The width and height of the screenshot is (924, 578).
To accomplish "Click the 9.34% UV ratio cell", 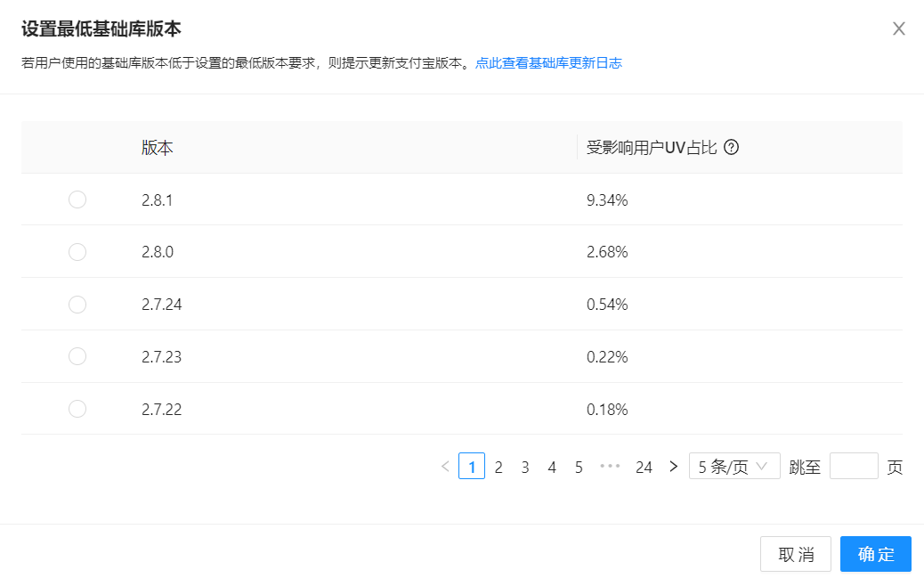I will point(607,200).
